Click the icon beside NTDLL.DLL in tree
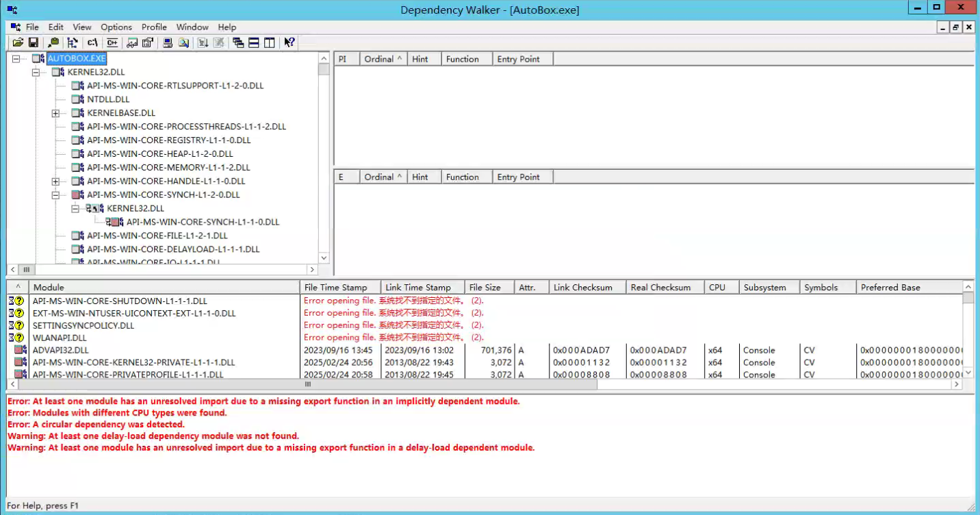Viewport: 980px width, 515px height. pos(78,99)
